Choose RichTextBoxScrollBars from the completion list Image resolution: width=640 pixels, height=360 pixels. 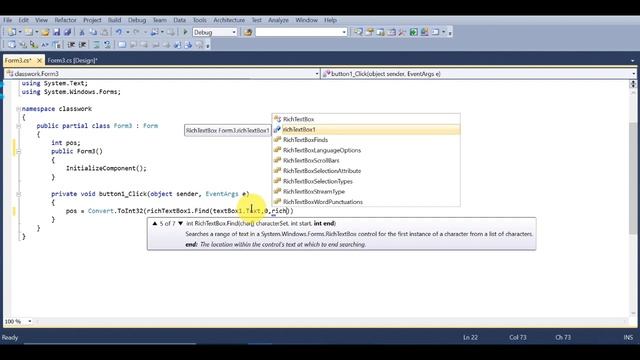click(x=366, y=160)
